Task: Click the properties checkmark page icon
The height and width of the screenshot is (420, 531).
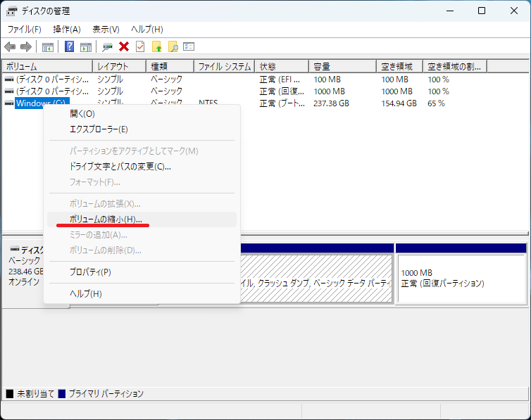Action: (140, 47)
